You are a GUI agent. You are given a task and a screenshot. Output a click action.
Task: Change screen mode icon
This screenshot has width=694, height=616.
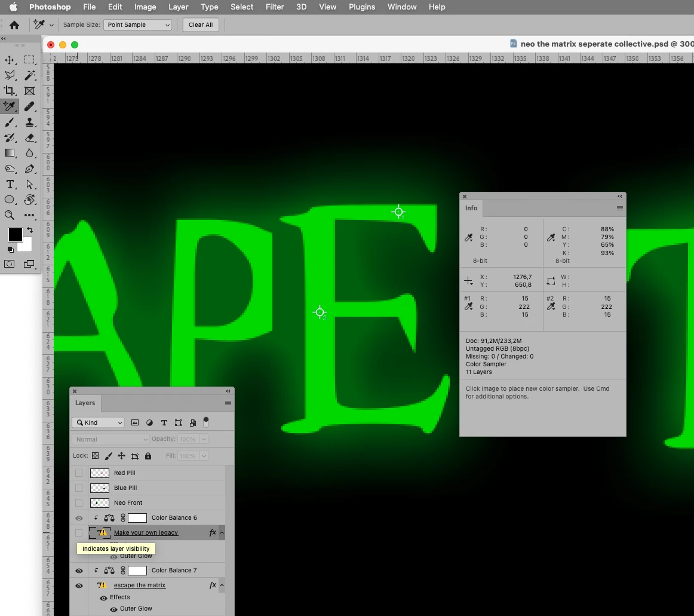[x=29, y=264]
